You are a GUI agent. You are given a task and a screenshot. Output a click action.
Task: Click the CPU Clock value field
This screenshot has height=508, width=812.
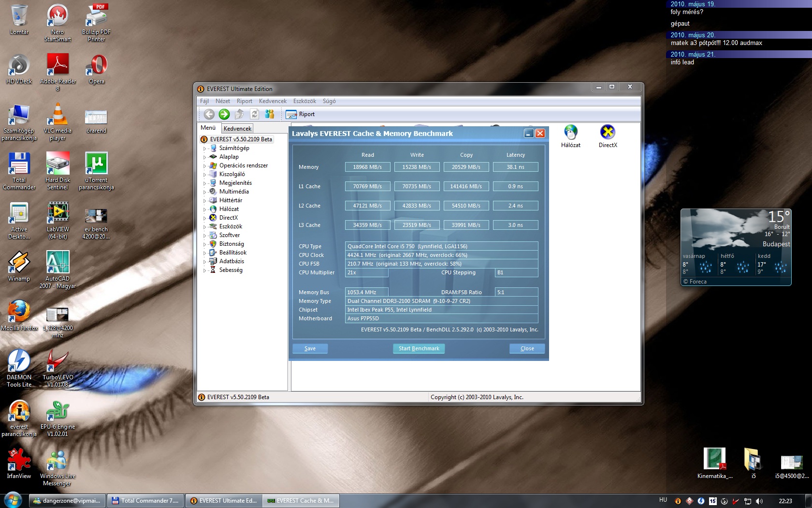pos(441,255)
